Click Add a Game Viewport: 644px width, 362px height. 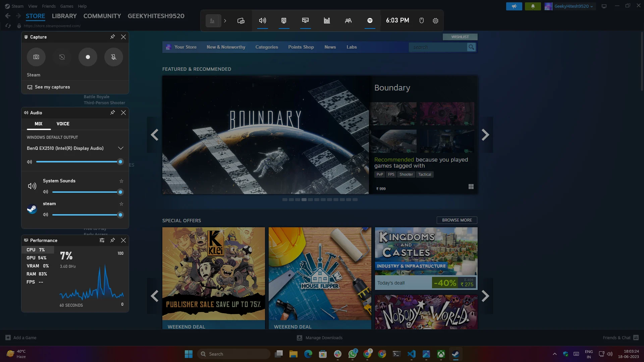[21, 338]
